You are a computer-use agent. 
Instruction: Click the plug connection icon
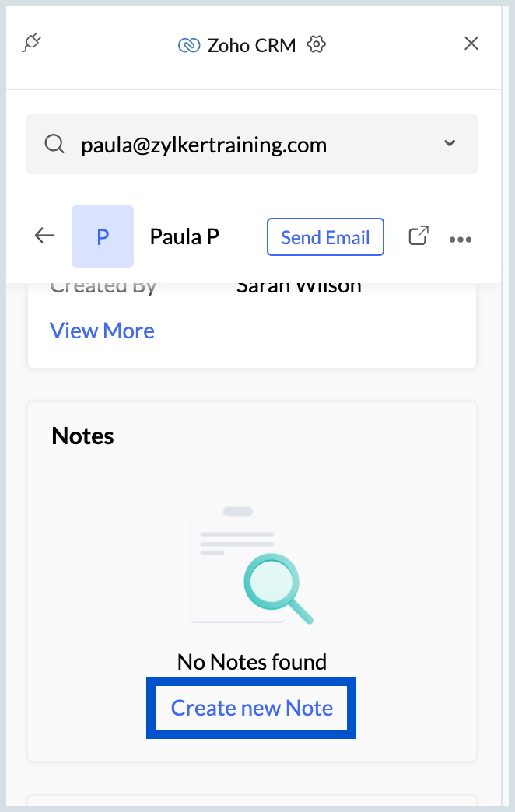click(x=32, y=43)
